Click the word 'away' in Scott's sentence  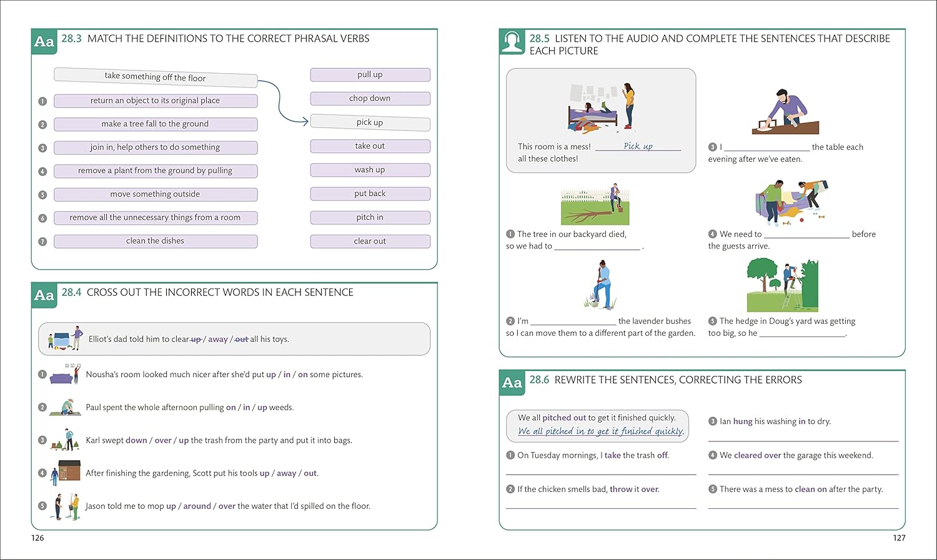(287, 473)
